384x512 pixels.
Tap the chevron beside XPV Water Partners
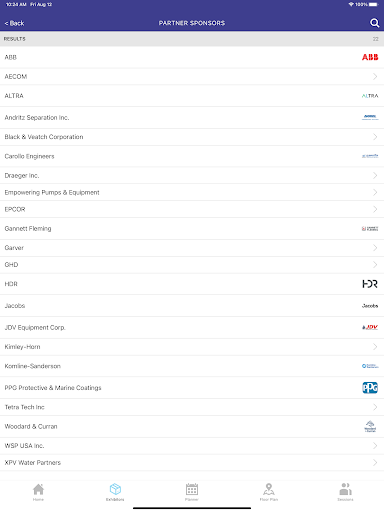click(x=375, y=463)
